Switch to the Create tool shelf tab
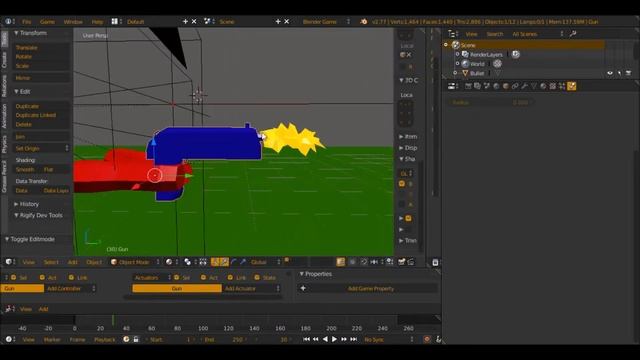 point(4,60)
